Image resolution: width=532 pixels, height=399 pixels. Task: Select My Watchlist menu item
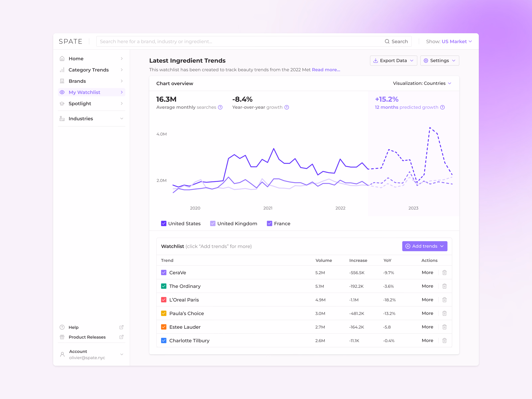(x=91, y=92)
